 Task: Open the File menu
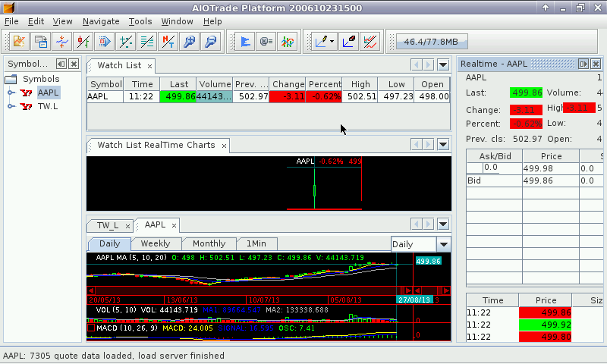point(11,21)
